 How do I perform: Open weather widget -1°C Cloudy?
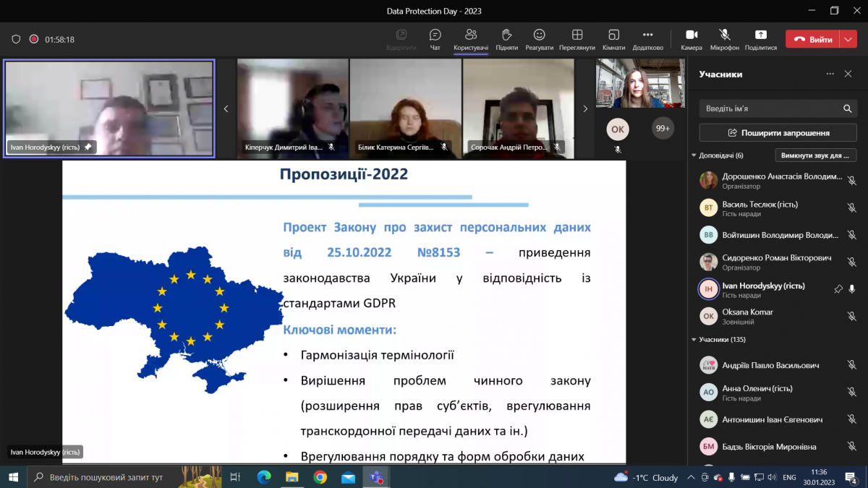pyautogui.click(x=646, y=477)
